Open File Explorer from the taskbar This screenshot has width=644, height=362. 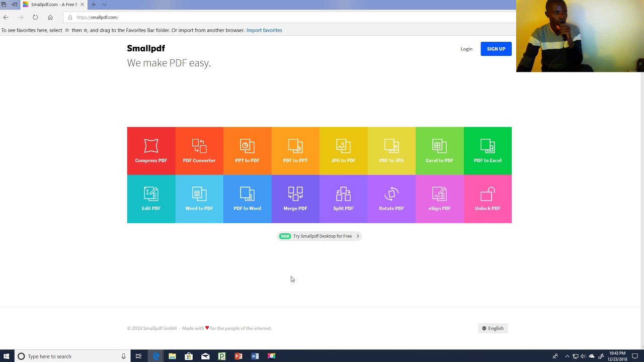(x=172, y=356)
